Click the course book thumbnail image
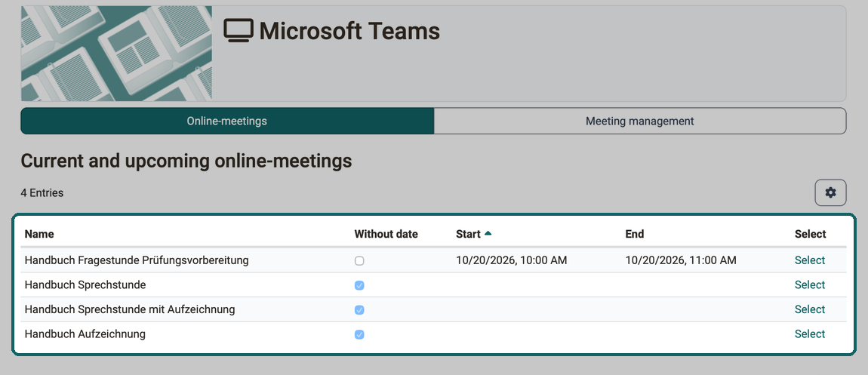 [x=116, y=54]
